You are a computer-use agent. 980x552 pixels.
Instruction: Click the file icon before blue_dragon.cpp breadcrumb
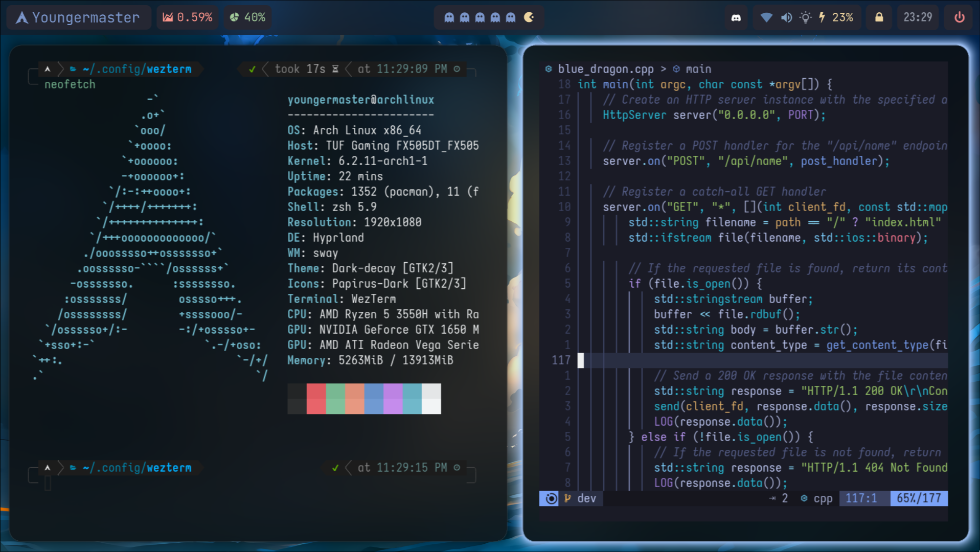point(549,69)
